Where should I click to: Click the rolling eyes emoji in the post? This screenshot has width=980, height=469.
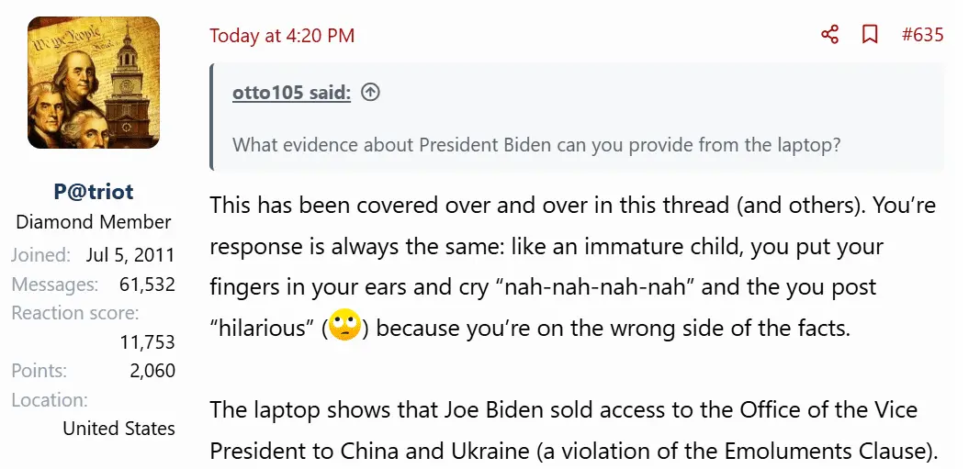pyautogui.click(x=344, y=326)
